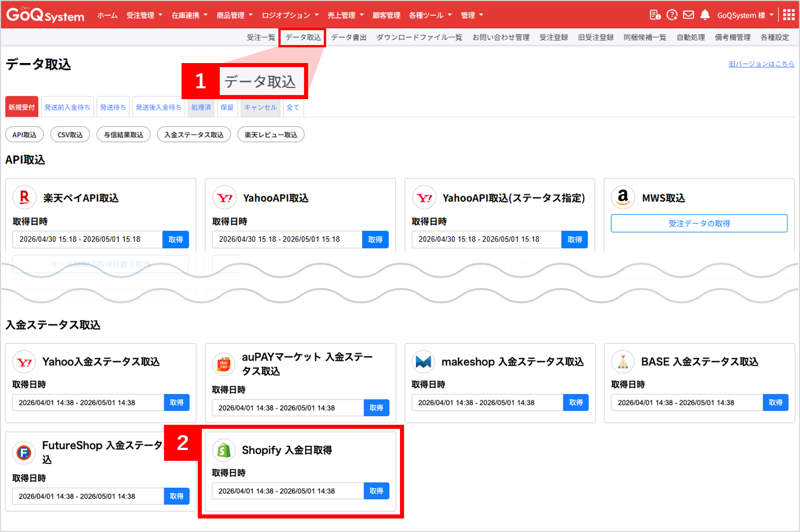Click the GoQSystem logo
This screenshot has width=800, height=532.
[x=45, y=15]
